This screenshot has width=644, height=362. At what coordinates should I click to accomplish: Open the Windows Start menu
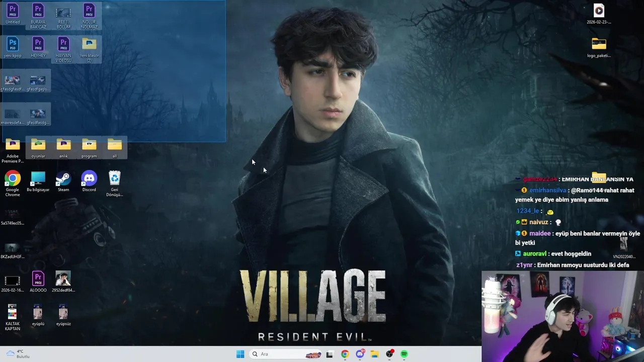click(x=240, y=354)
